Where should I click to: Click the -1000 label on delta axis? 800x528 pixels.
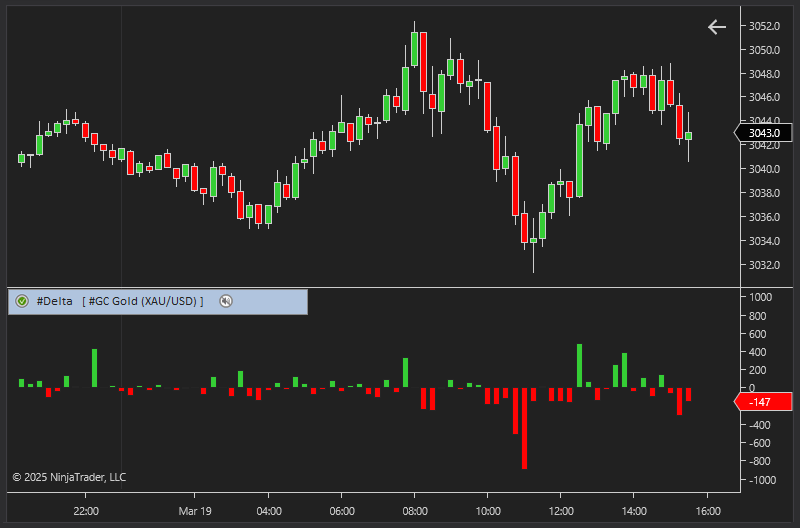pos(760,480)
